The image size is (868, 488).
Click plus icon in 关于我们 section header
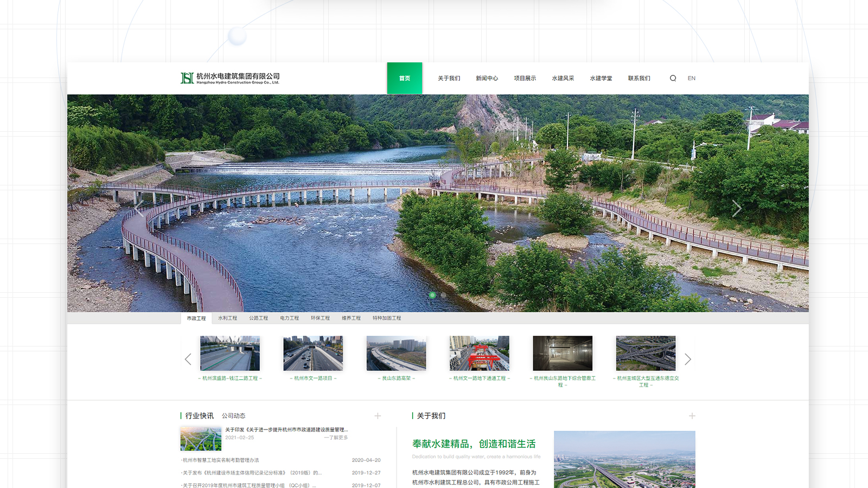692,416
